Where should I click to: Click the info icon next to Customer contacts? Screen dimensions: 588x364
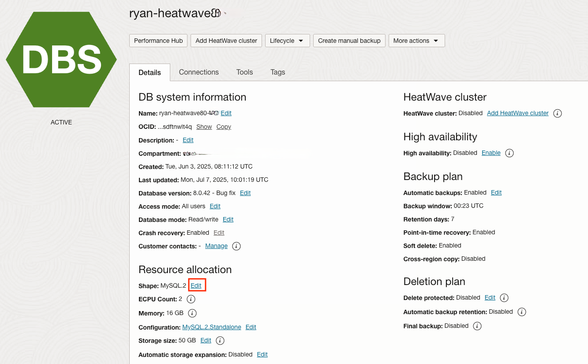point(236,246)
